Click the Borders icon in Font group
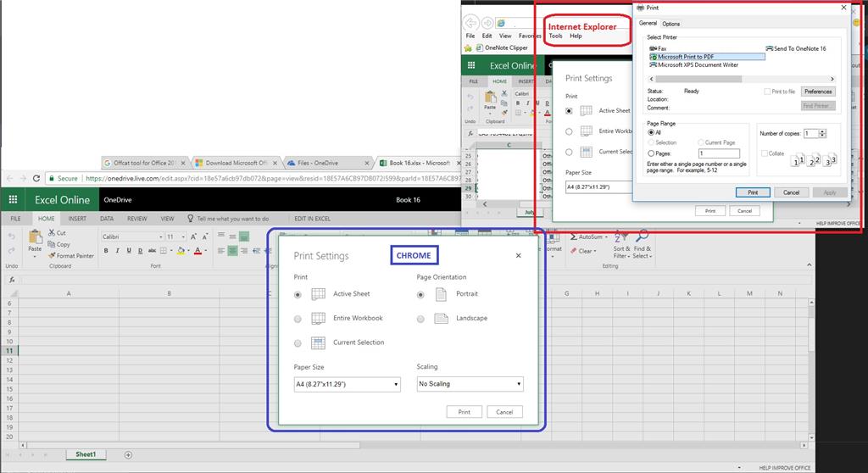 coord(164,251)
